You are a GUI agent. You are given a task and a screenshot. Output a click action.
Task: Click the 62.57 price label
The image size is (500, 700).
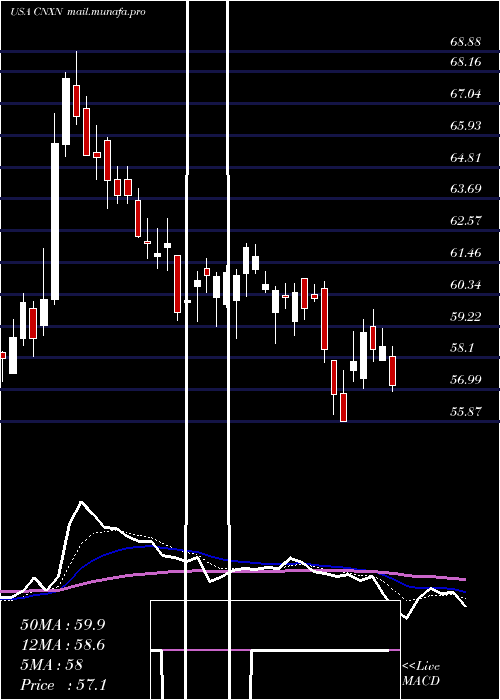click(466, 221)
